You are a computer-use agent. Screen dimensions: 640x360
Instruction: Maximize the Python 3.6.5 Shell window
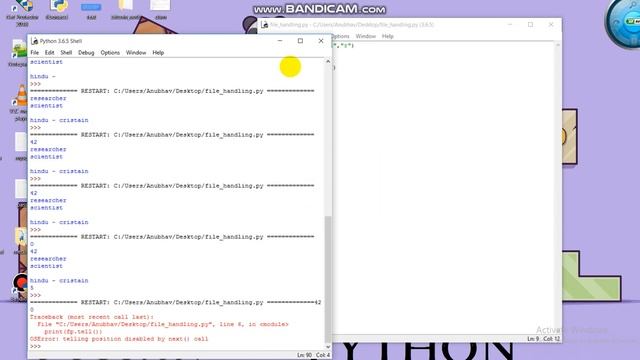300,41
